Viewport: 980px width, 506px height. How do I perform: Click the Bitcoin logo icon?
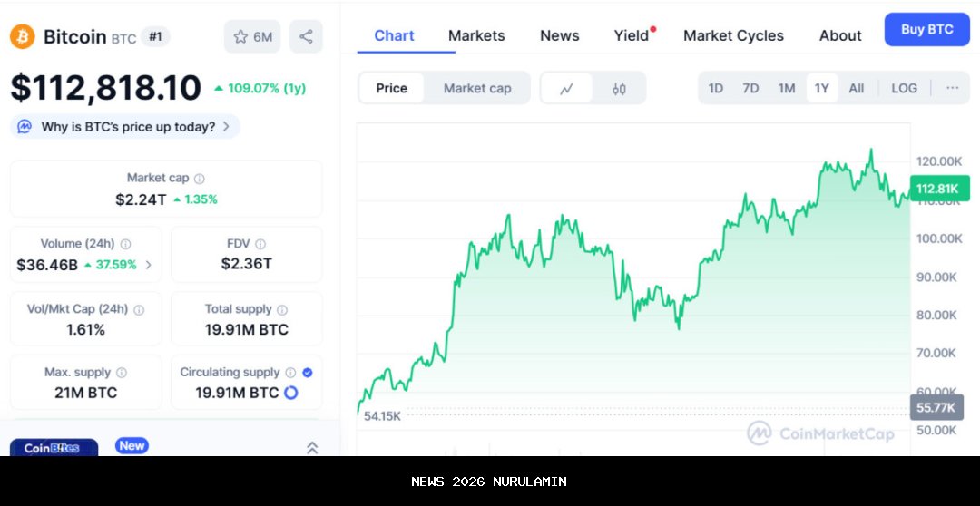pyautogui.click(x=23, y=36)
